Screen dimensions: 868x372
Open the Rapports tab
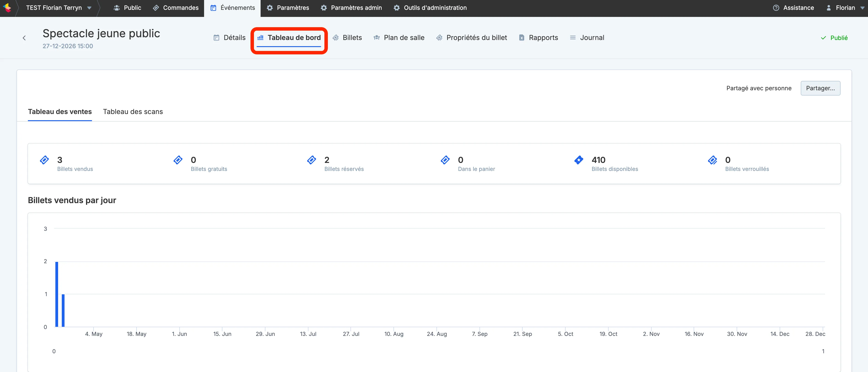(539, 38)
